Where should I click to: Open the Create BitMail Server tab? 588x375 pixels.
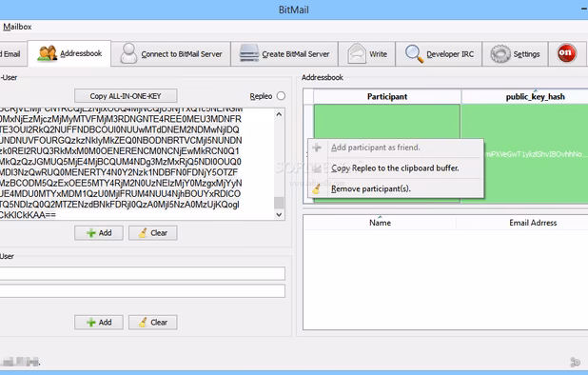[x=284, y=54]
